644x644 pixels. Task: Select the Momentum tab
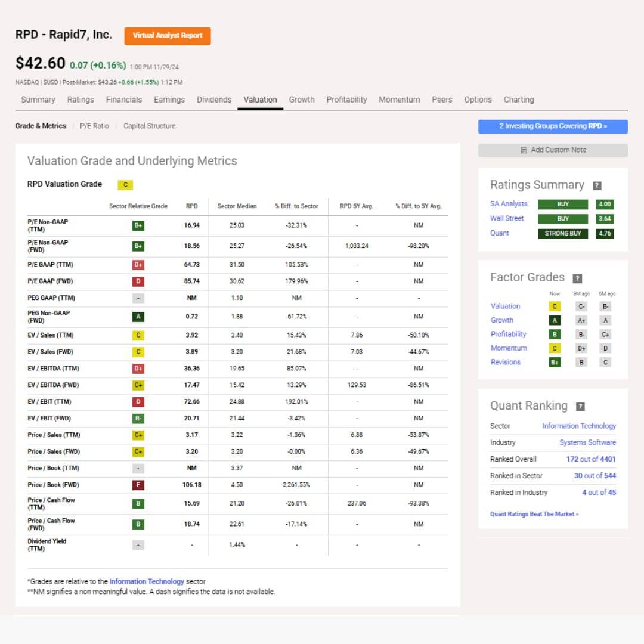click(399, 100)
